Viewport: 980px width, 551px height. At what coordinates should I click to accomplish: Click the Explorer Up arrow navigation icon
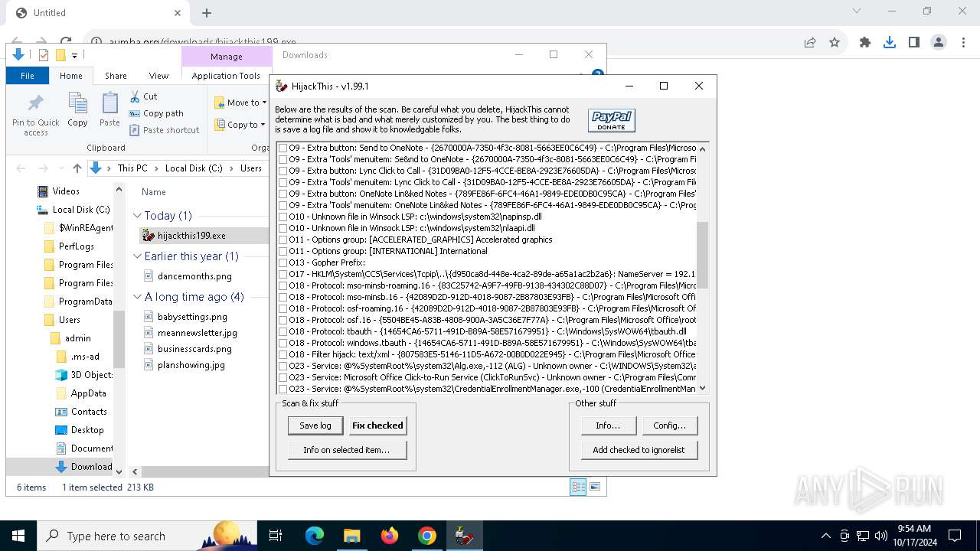coord(77,168)
